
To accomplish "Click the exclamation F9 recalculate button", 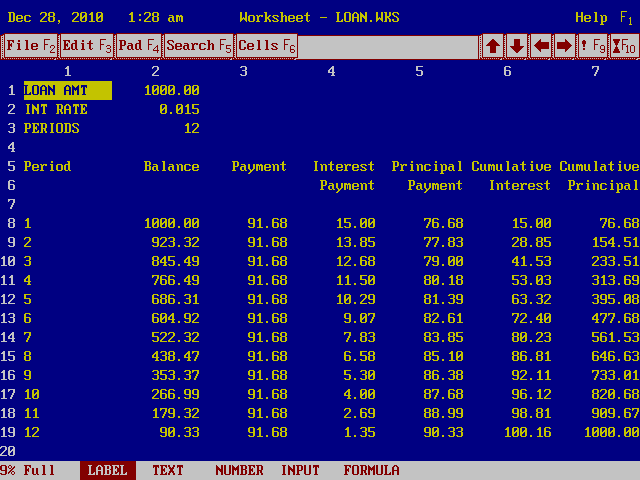I will click(x=592, y=46).
